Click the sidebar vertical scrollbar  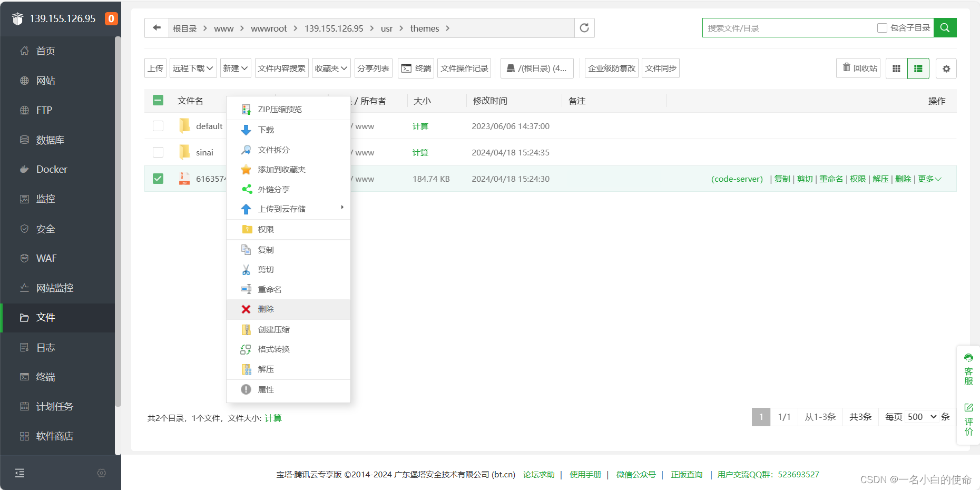coord(118,221)
